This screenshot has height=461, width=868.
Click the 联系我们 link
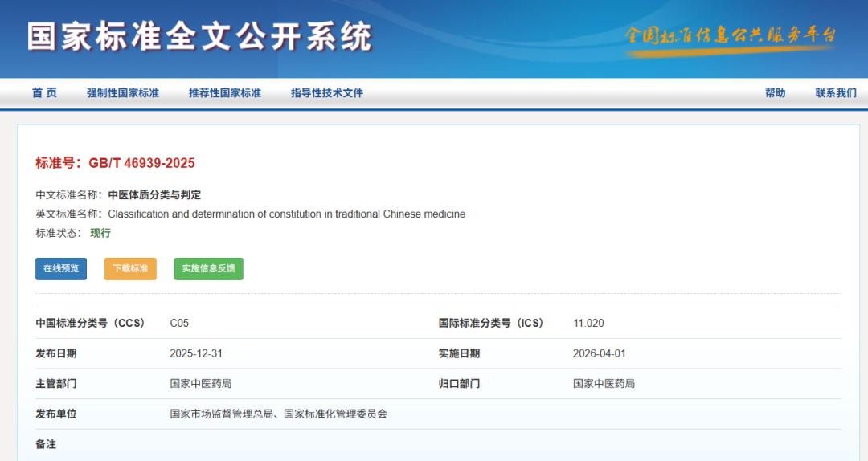(836, 93)
